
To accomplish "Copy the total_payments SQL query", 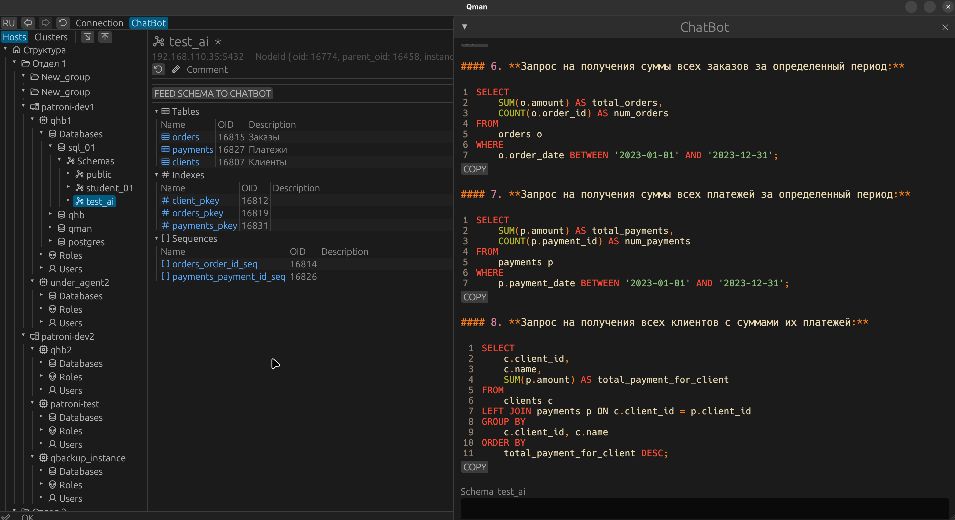I will [474, 297].
